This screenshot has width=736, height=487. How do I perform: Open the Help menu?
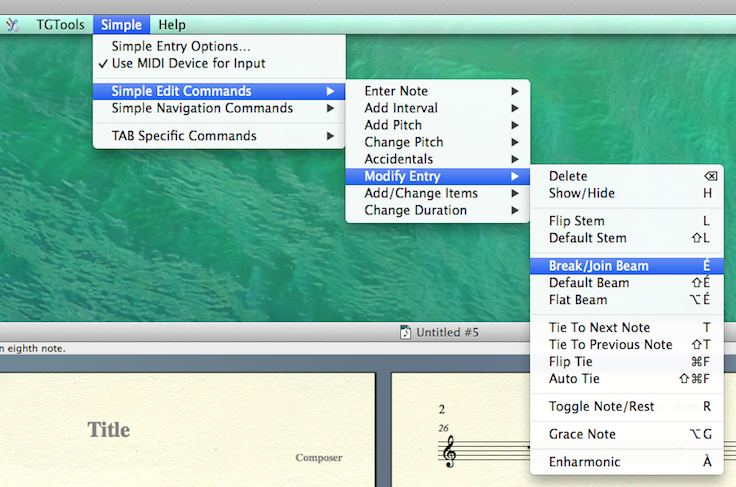click(x=172, y=24)
